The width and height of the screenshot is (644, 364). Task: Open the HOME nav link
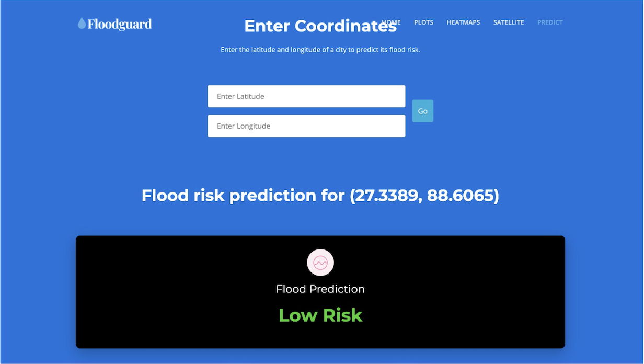[391, 22]
